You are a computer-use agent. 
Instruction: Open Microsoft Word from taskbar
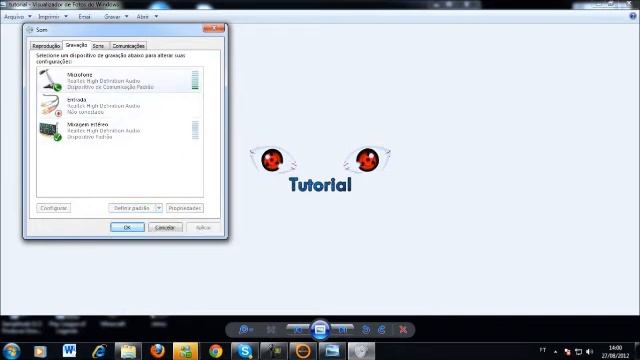69,351
